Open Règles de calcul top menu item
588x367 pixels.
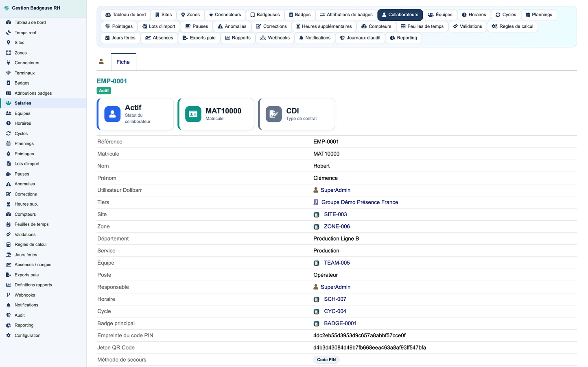512,26
